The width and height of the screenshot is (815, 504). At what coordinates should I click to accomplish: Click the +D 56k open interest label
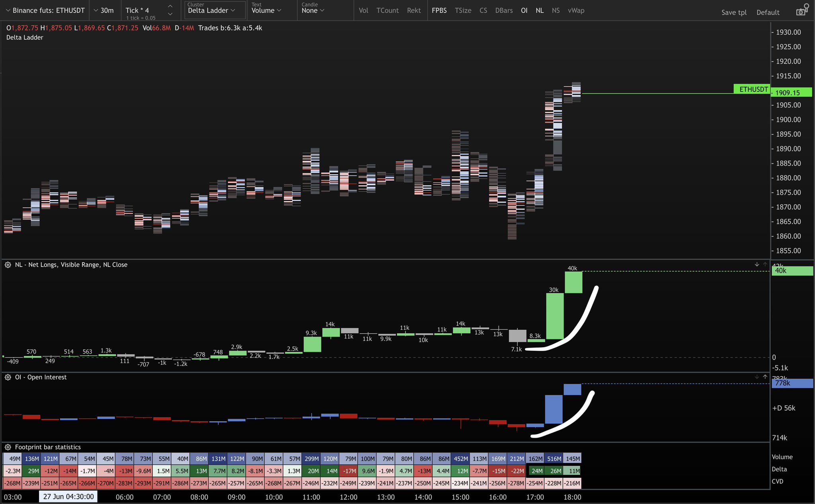click(784, 408)
